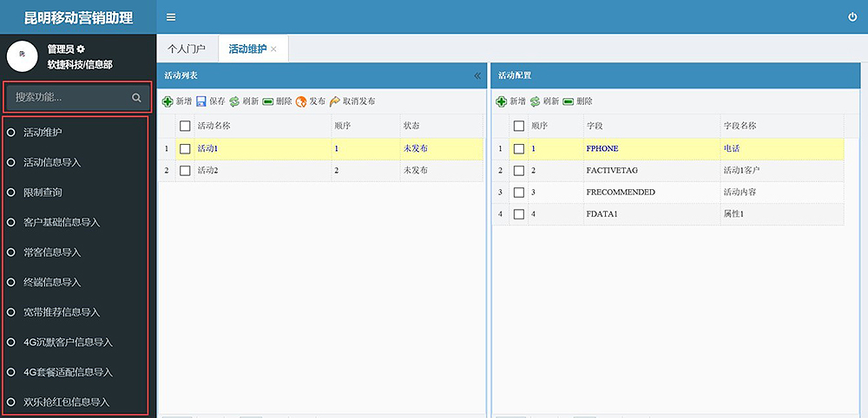Open 4G沉默客户信息导入 in the sidebar
868x418 pixels.
68,343
